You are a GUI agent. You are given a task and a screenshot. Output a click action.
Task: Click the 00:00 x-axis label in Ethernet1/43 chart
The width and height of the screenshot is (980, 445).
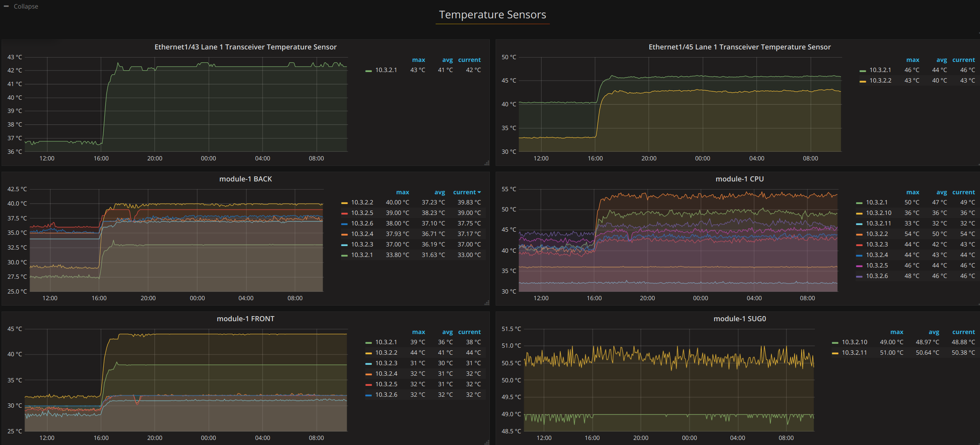(x=208, y=158)
